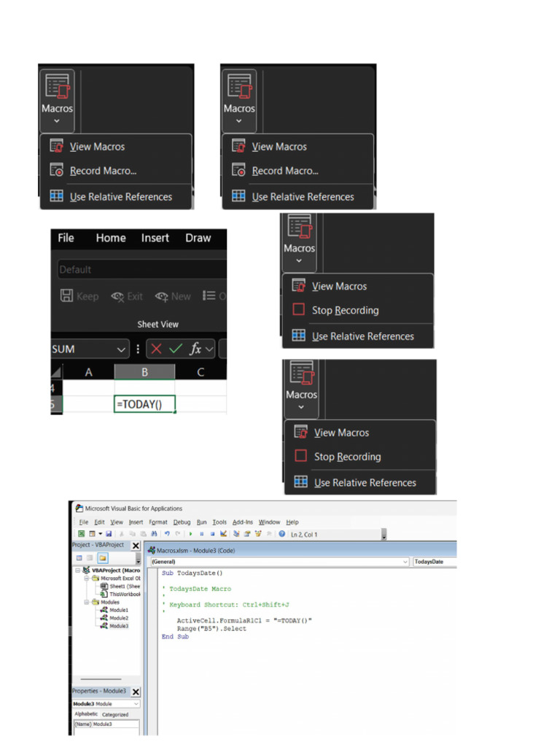Open the dropdown arrow beside the fx icon

click(209, 349)
